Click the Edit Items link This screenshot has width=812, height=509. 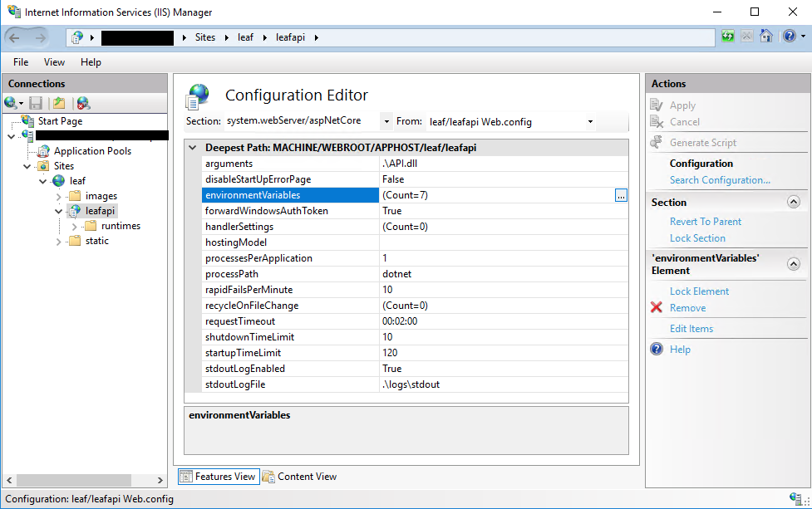click(x=691, y=329)
